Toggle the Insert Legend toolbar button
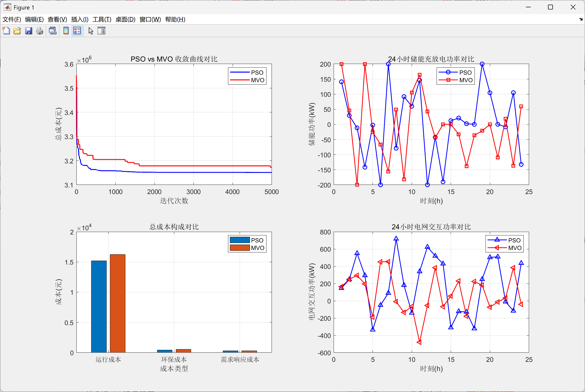The height and width of the screenshot is (392, 585). (x=77, y=31)
